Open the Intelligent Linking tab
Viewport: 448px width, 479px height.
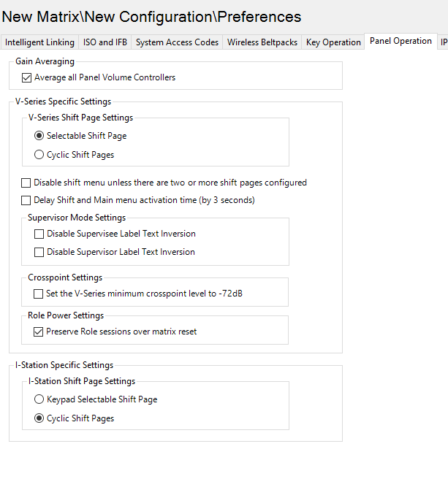click(x=39, y=42)
